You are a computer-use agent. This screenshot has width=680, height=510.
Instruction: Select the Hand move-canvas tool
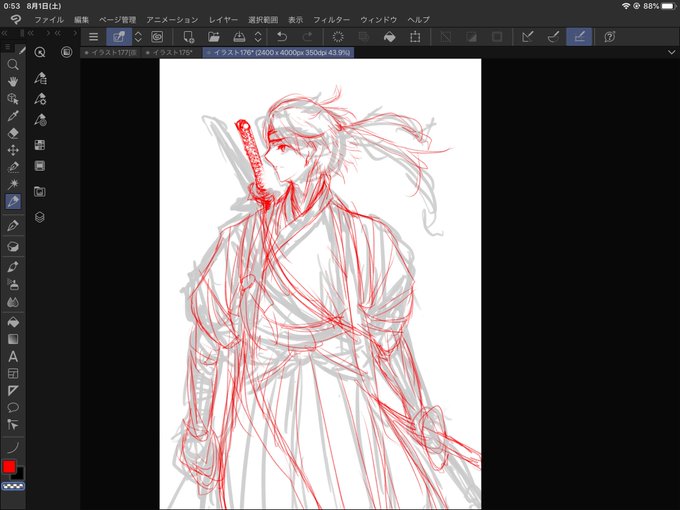click(13, 82)
